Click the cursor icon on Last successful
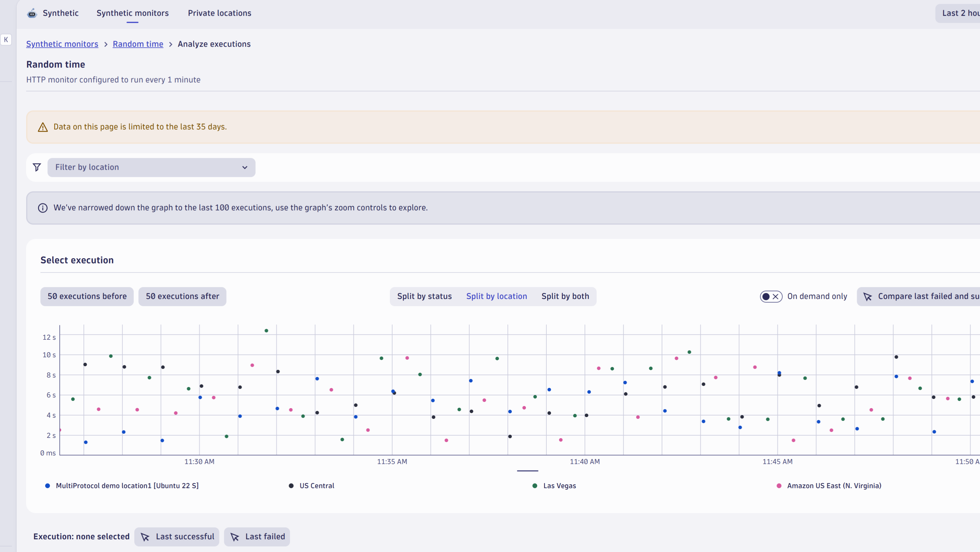The height and width of the screenshot is (552, 980). coord(145,537)
